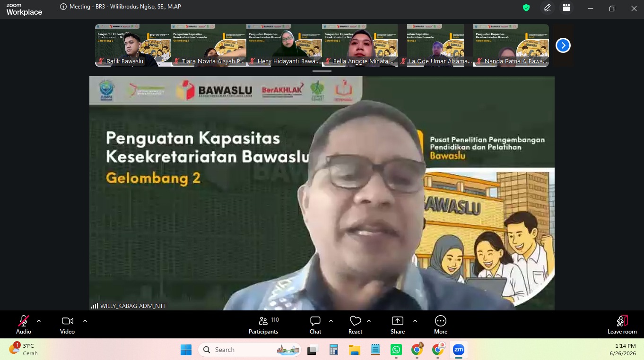Click the gallery strip resize handle bar
Viewport: 644px width, 360px height.
click(x=322, y=71)
